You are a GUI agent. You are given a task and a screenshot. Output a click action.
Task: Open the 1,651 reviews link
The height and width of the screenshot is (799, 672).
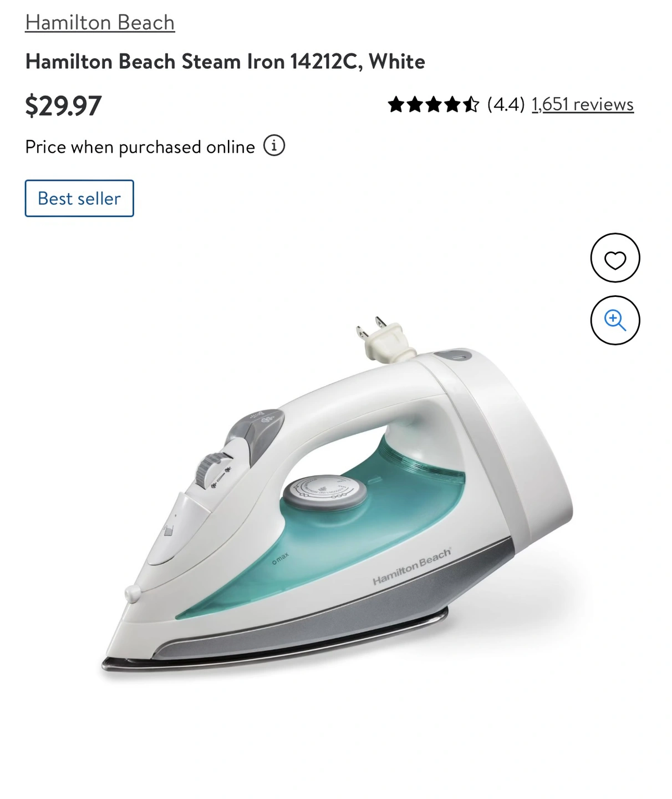tap(582, 104)
